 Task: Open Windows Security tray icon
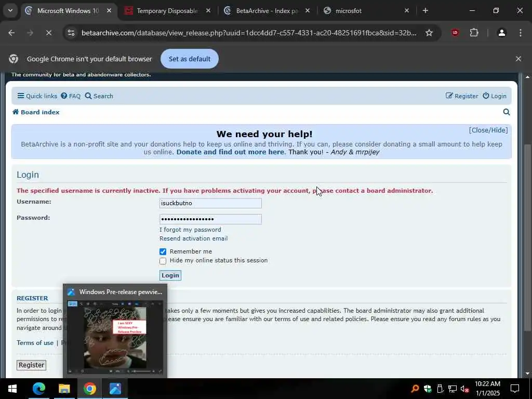428,389
